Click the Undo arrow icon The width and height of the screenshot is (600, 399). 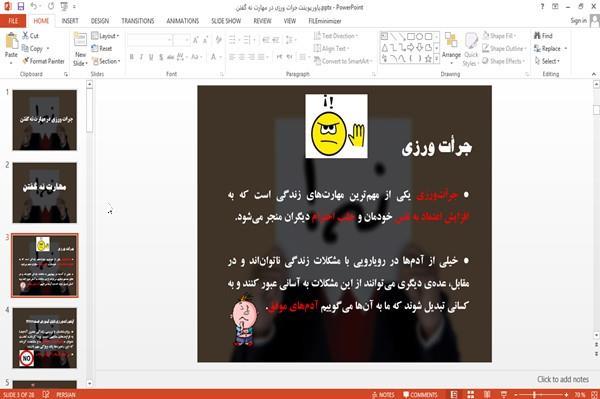click(34, 7)
